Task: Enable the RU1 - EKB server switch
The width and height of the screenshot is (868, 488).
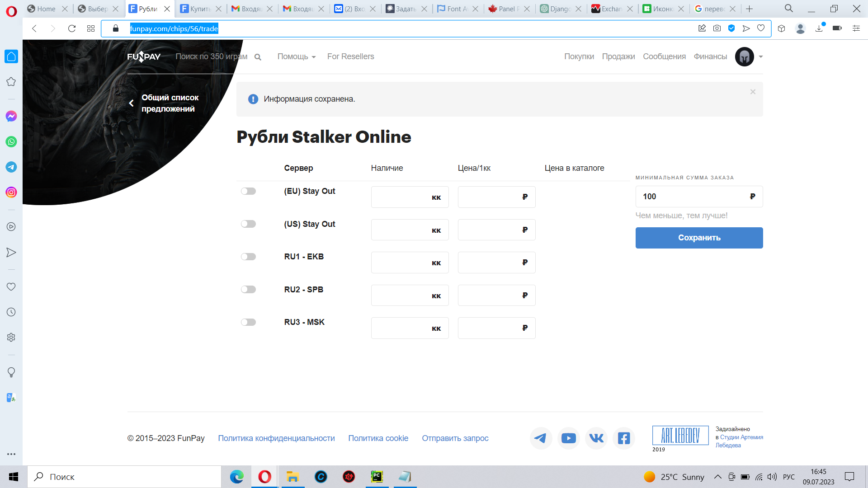Action: tap(248, 257)
